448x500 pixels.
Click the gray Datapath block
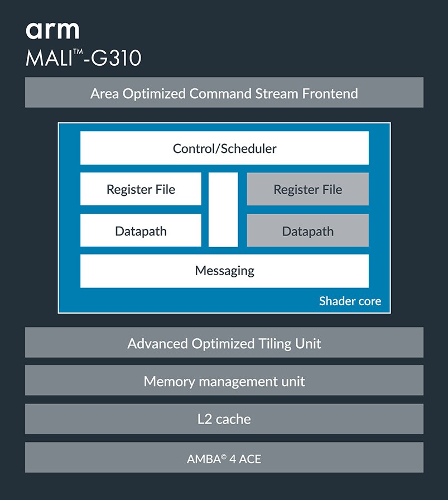(x=307, y=230)
